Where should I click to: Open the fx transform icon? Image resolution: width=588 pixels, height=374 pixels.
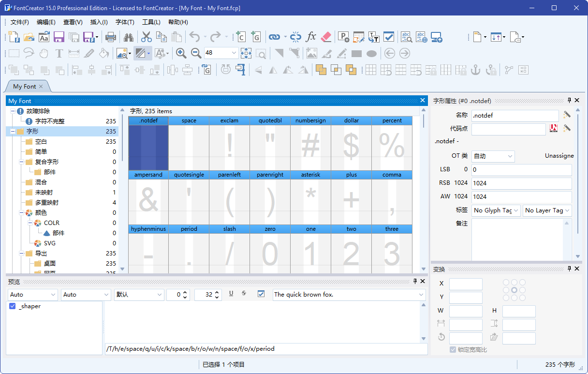311,37
